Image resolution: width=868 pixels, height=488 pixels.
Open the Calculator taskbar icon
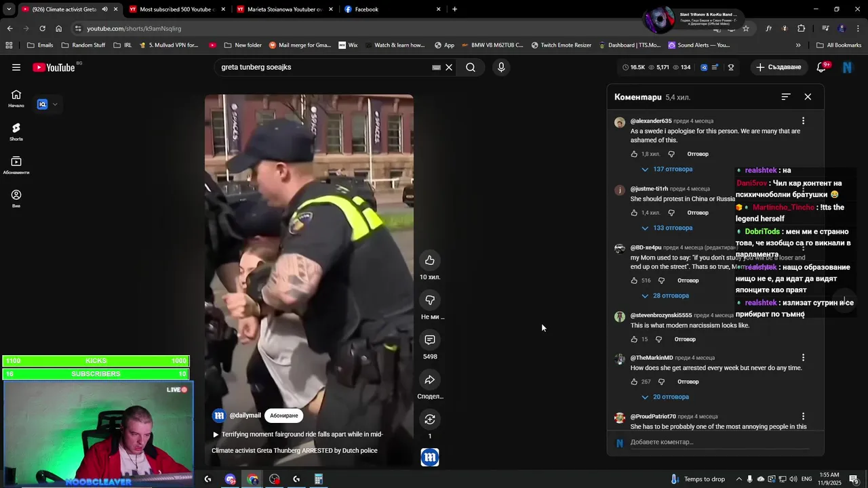pos(319,479)
